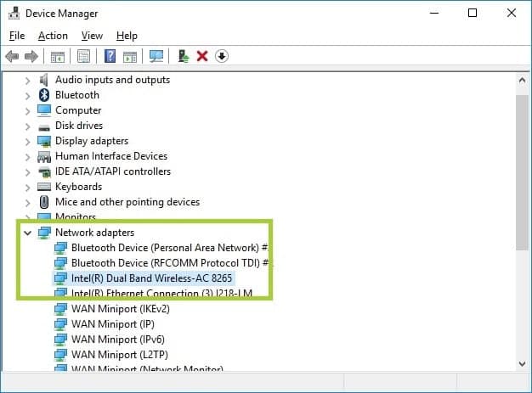Expand the Display adapters node
The image size is (532, 393).
[x=28, y=142]
